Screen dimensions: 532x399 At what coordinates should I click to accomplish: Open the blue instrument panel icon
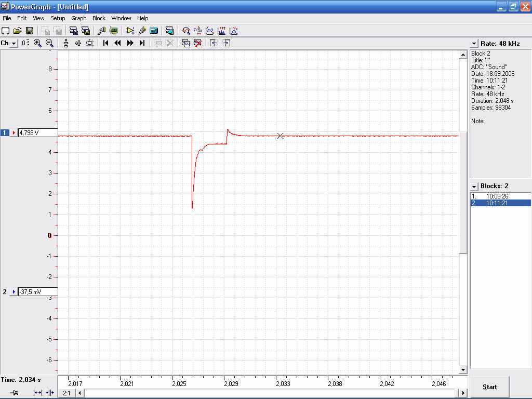154,31
